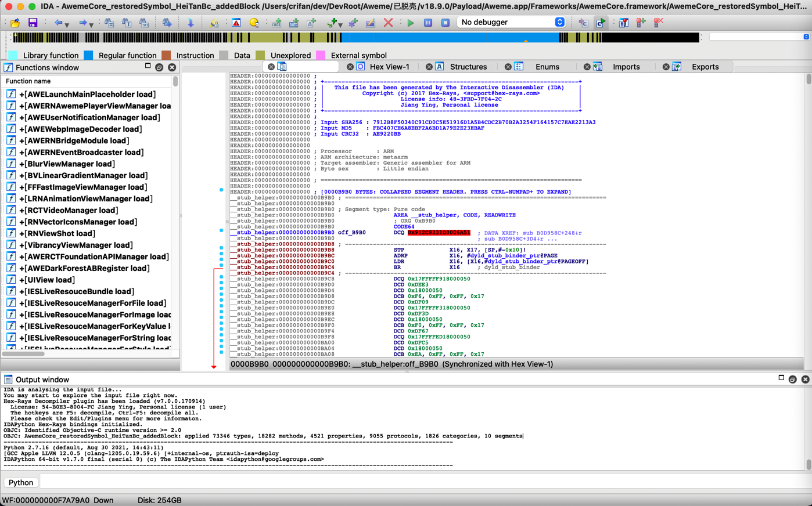
Task: Select the Imports tab
Action: pos(626,66)
